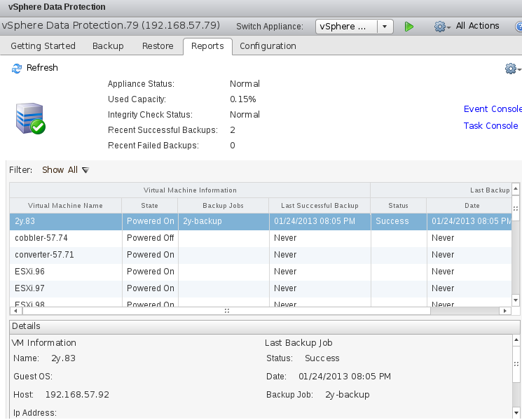Viewport: 522px width, 420px height.
Task: Click the help icon at the toolbar edge
Action: (x=518, y=27)
